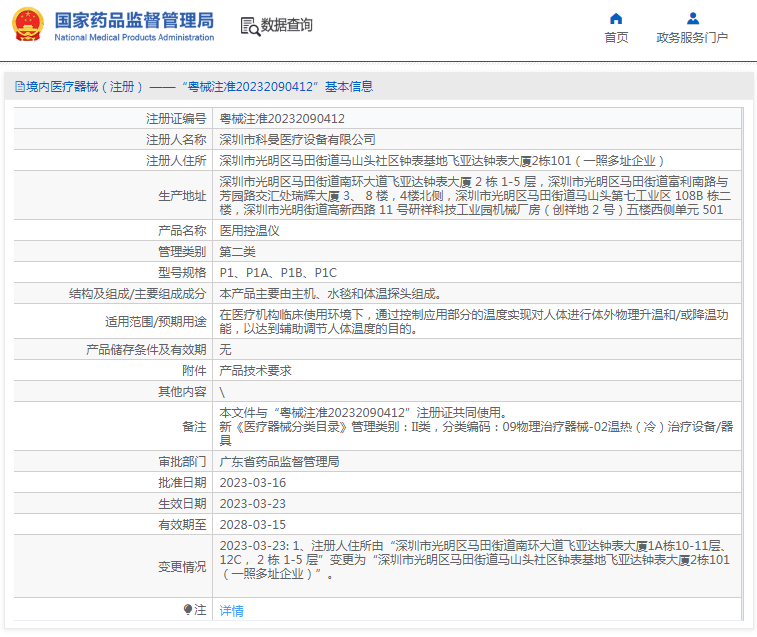Click the 生产地址 label cell
This screenshot has width=757, height=637.
tap(113, 196)
